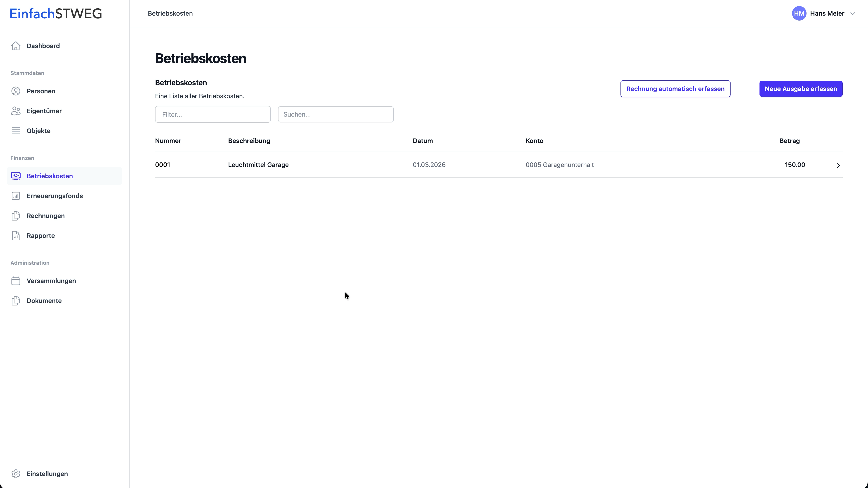Click the Eigentümer people icon
The width and height of the screenshot is (868, 488).
point(16,111)
